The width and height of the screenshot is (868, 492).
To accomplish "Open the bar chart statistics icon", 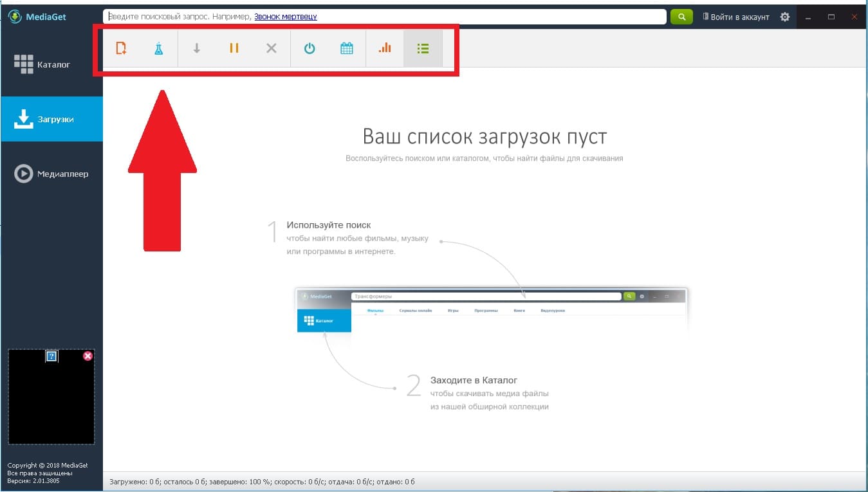I will click(x=385, y=48).
